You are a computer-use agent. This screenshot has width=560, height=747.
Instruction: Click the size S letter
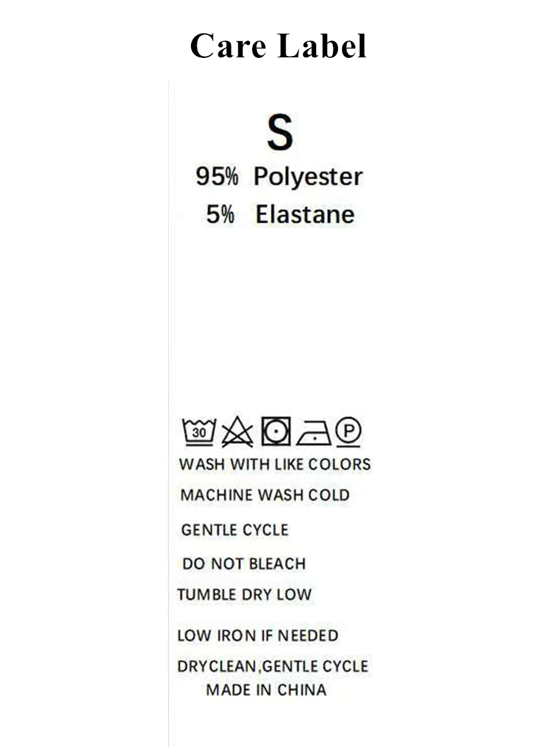tap(280, 133)
